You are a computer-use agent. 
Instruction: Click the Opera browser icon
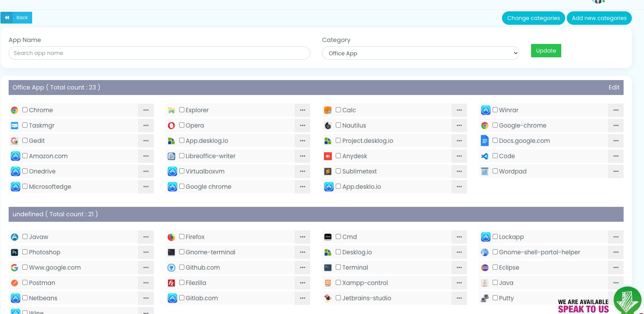[x=171, y=126]
